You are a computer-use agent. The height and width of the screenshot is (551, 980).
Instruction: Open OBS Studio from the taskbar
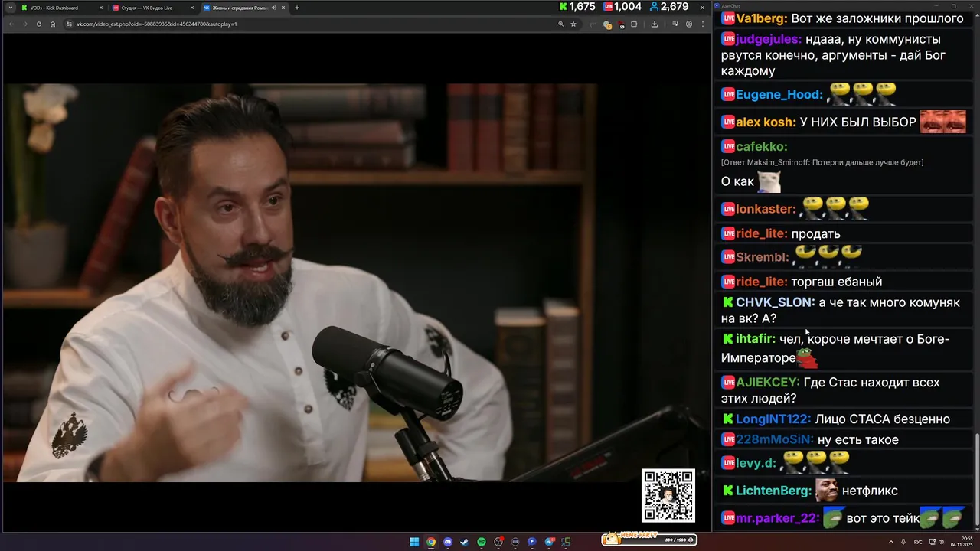pyautogui.click(x=498, y=542)
